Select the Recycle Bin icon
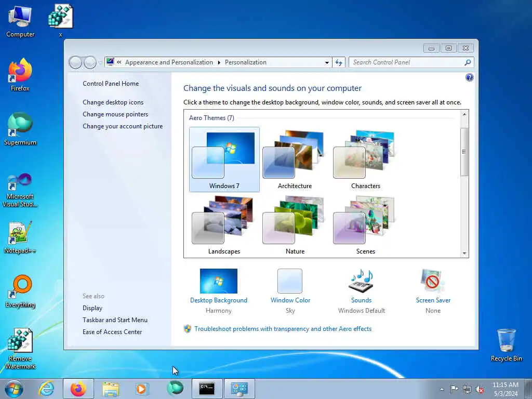Viewport: 532px width, 399px height. pos(506,345)
